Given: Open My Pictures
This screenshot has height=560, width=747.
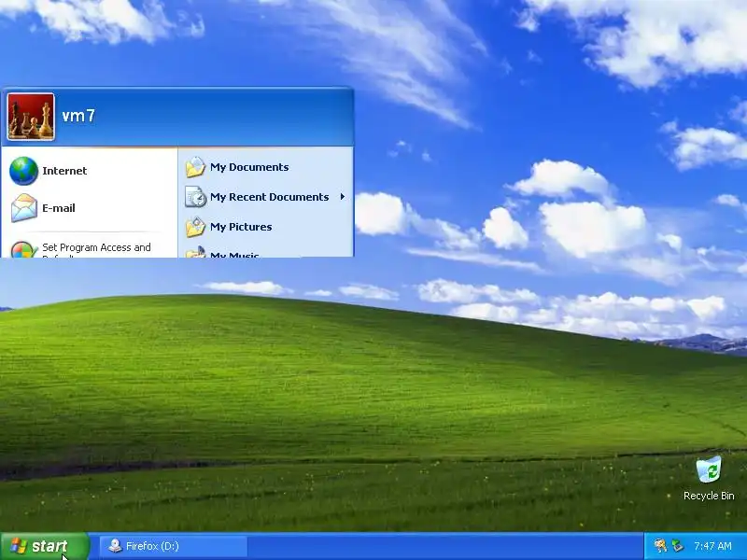Looking at the screenshot, I should point(266,227).
